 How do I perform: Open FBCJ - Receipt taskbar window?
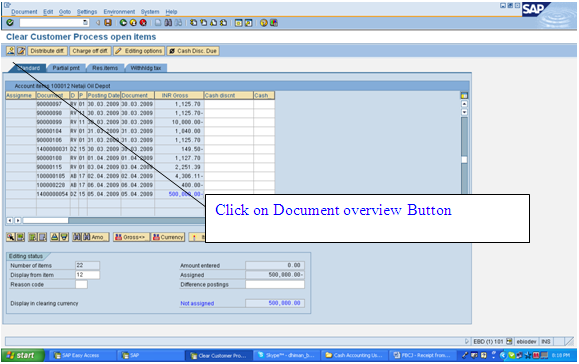pyautogui.click(x=421, y=356)
